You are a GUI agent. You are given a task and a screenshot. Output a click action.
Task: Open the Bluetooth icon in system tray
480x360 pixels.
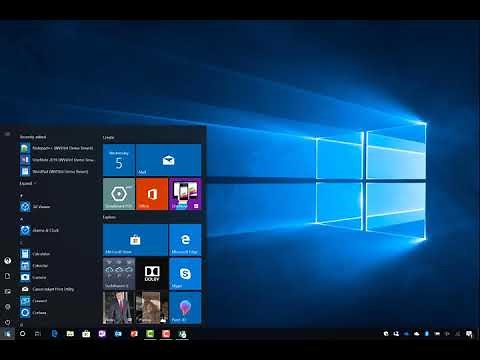[427, 334]
